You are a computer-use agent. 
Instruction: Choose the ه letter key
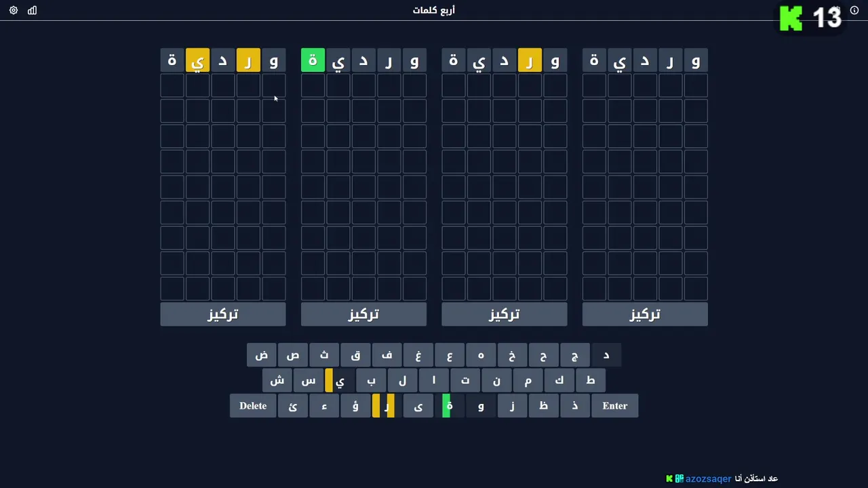point(481,355)
